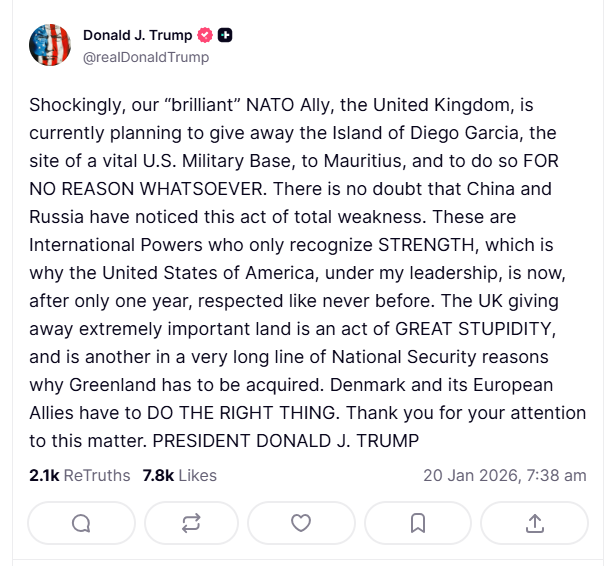Image resolution: width=614 pixels, height=566 pixels.
Task: View the 7.8k Likes list
Action: (180, 475)
